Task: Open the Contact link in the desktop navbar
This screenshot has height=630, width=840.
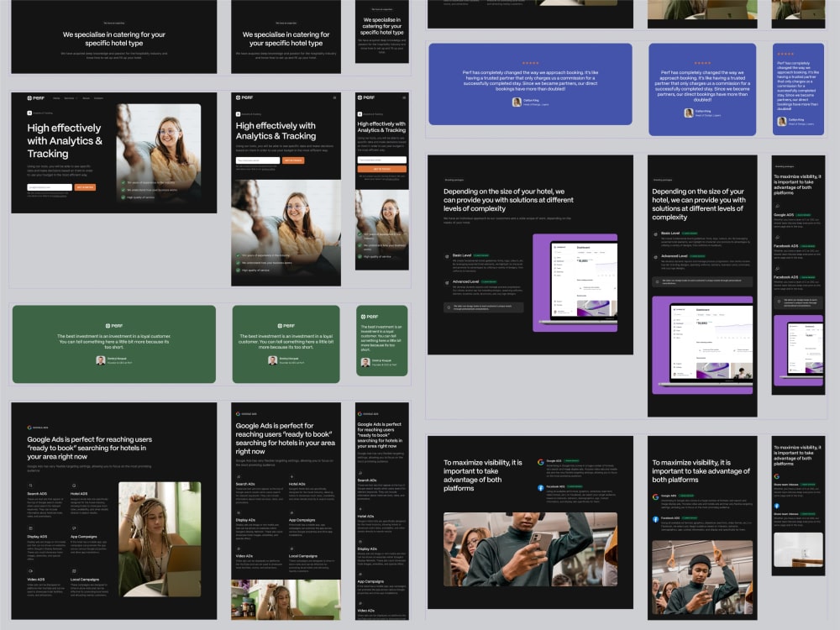Action: point(98,98)
